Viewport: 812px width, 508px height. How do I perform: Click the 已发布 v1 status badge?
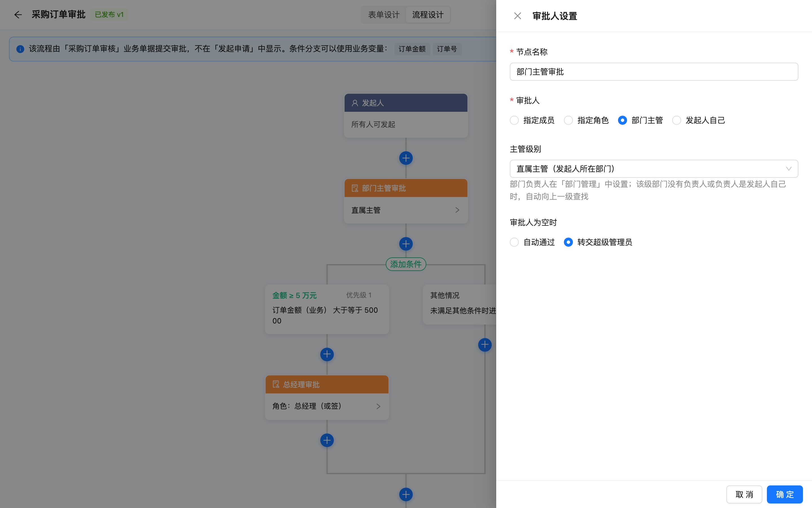109,15
